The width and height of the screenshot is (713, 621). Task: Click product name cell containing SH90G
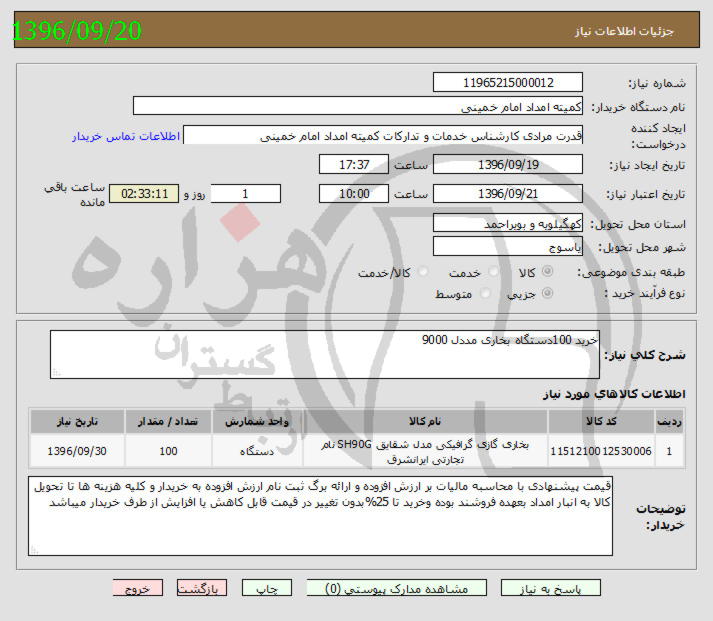pyautogui.click(x=425, y=451)
